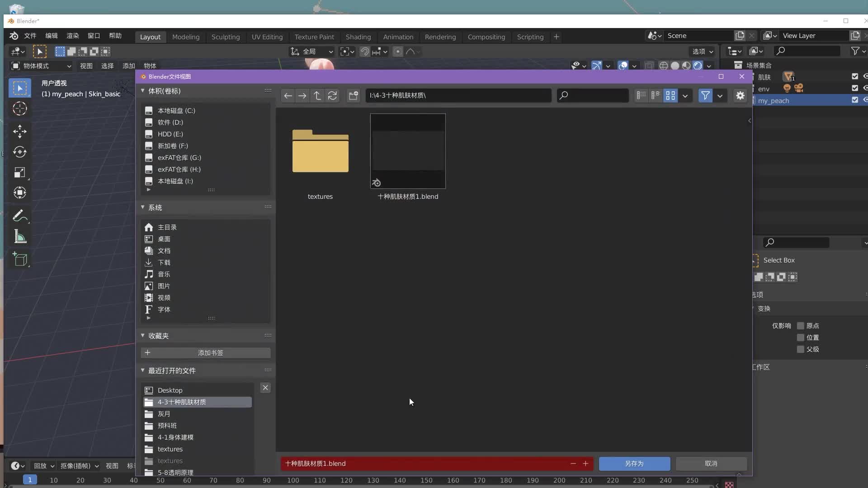868x488 pixels.
Task: Open the 文件 menu
Action: 30,36
